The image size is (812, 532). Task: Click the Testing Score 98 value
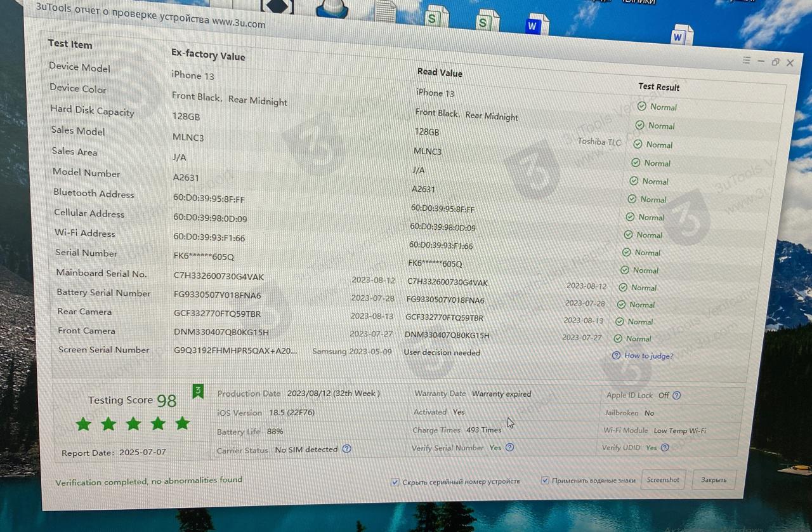[x=167, y=401]
